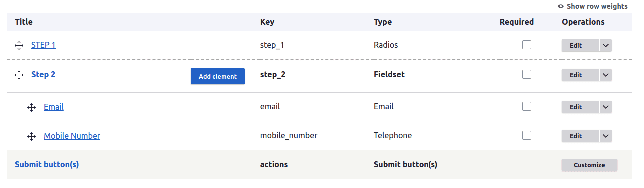This screenshot has height=188, width=644.
Task: Open Mobile Number operations dropdown arrow
Action: tap(606, 136)
